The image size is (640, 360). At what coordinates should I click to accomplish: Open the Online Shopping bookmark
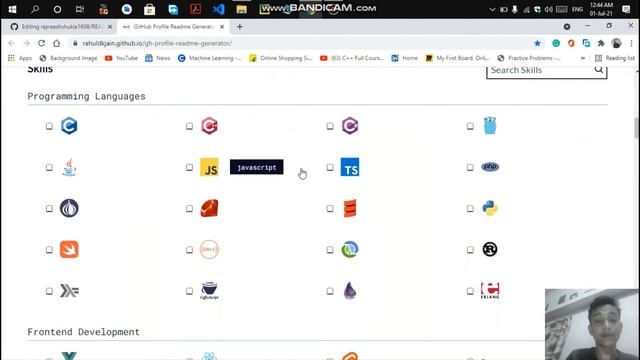pyautogui.click(x=280, y=58)
